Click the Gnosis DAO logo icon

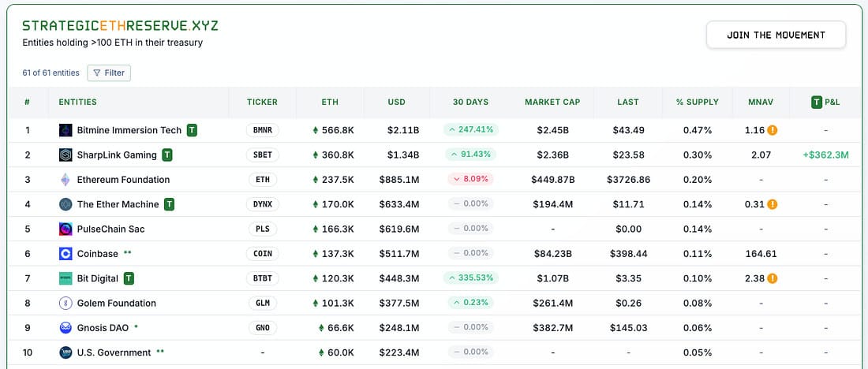tap(65, 328)
